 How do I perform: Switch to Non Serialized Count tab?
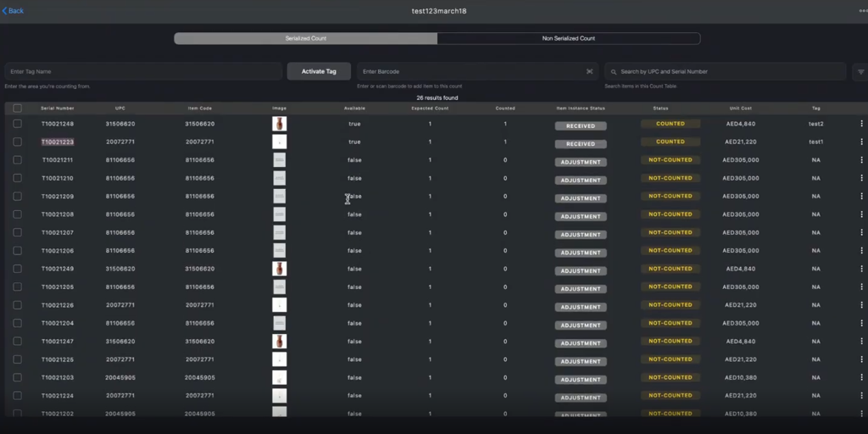click(x=569, y=39)
